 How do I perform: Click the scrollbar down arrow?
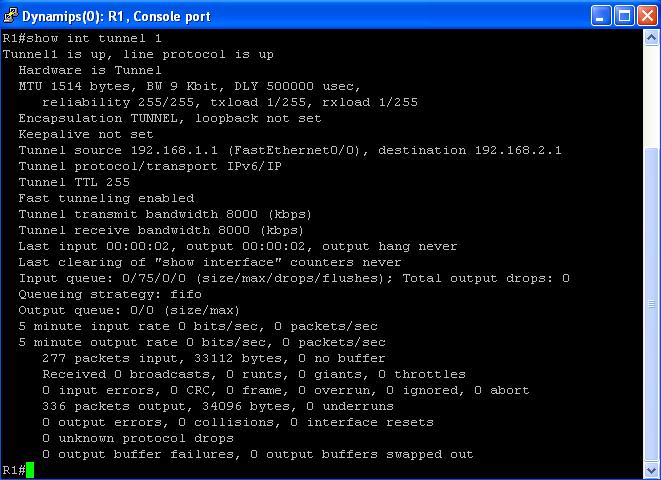tap(651, 470)
